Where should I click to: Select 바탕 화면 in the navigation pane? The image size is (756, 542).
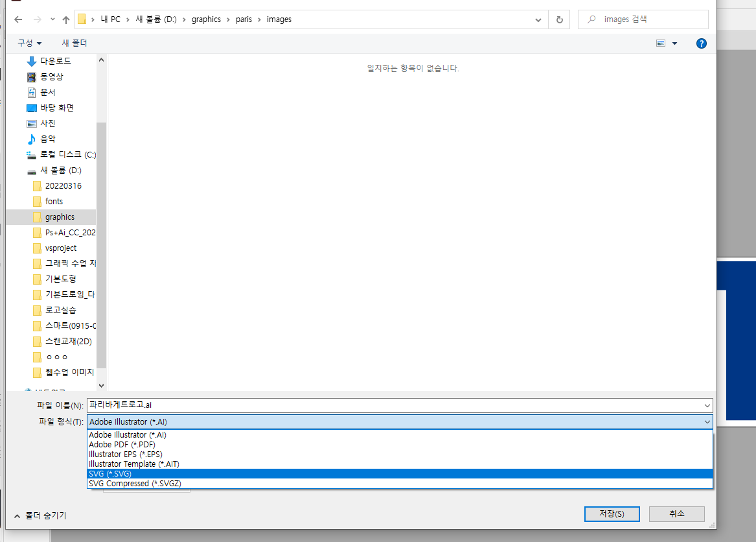(x=57, y=108)
